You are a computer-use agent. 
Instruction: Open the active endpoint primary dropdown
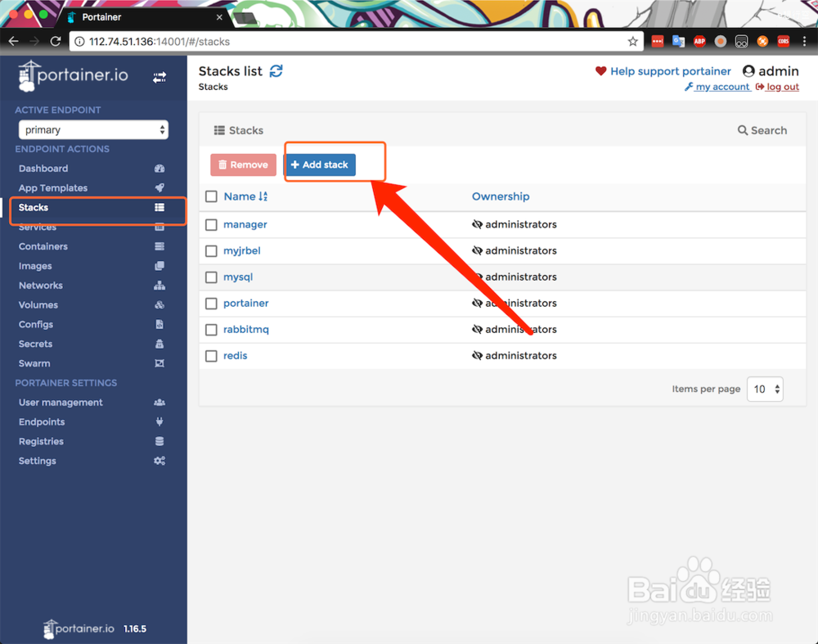(x=93, y=130)
